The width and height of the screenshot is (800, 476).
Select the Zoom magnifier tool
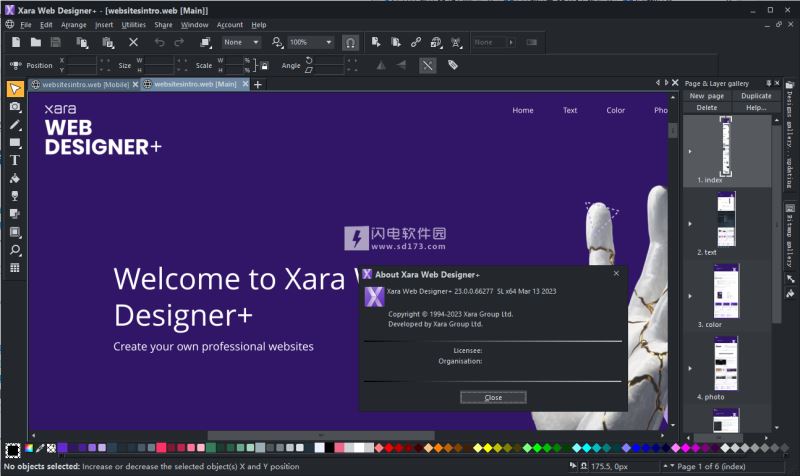pyautogui.click(x=15, y=250)
